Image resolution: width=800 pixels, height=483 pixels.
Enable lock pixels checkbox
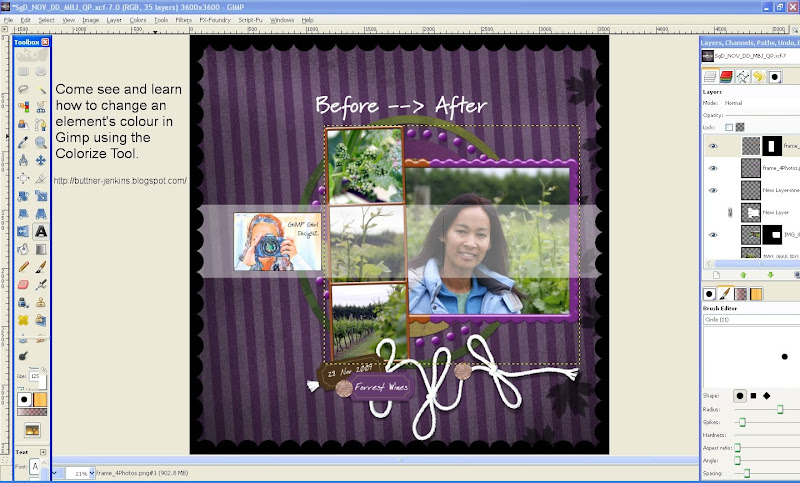(729, 127)
